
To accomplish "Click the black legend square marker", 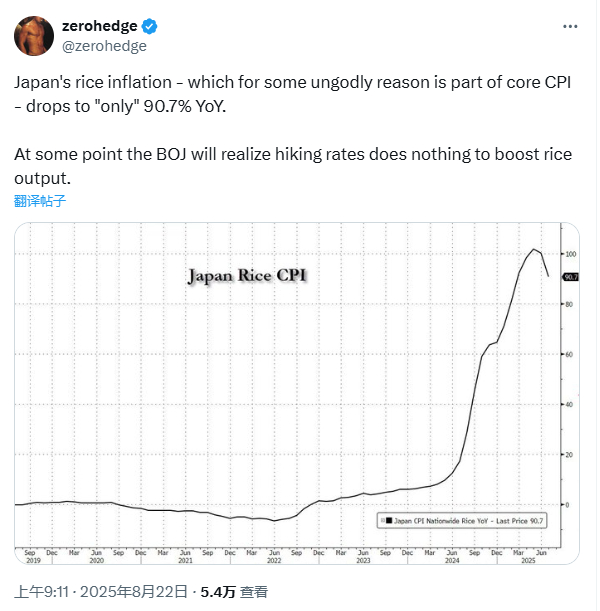I will tap(389, 521).
